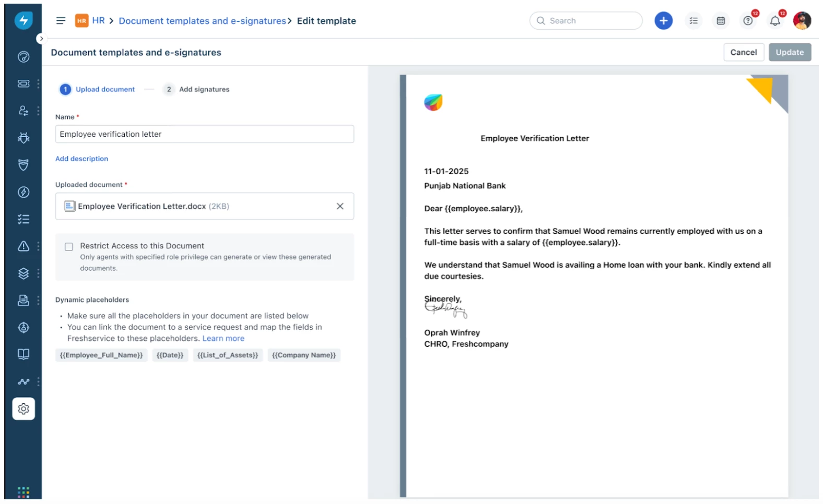Click the Employee Verification Letter document heading
Image resolution: width=823 pixels, height=504 pixels.
pyautogui.click(x=535, y=138)
